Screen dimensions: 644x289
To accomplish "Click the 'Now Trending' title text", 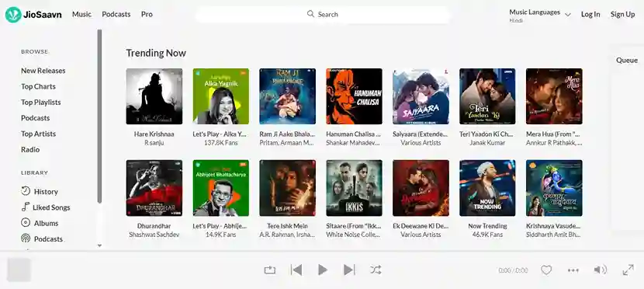I will pos(487,226).
